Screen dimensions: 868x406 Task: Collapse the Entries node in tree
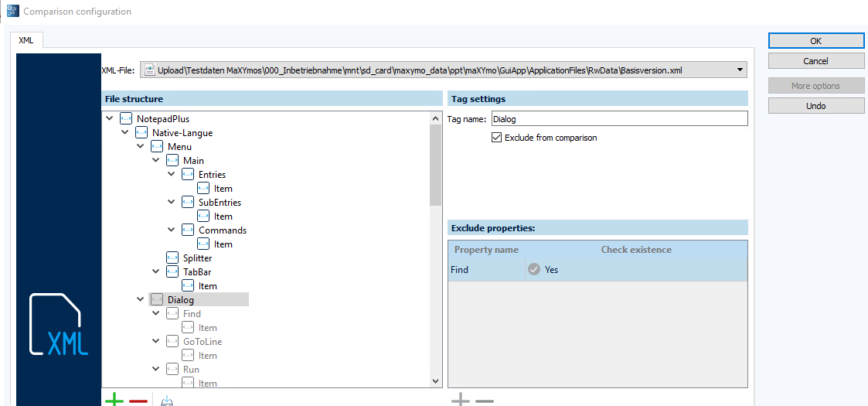(172, 175)
